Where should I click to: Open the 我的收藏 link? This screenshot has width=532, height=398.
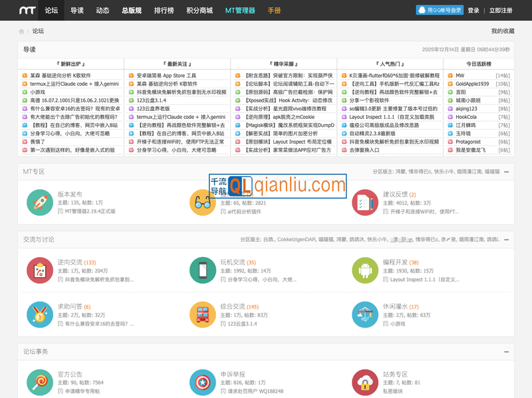[502, 31]
